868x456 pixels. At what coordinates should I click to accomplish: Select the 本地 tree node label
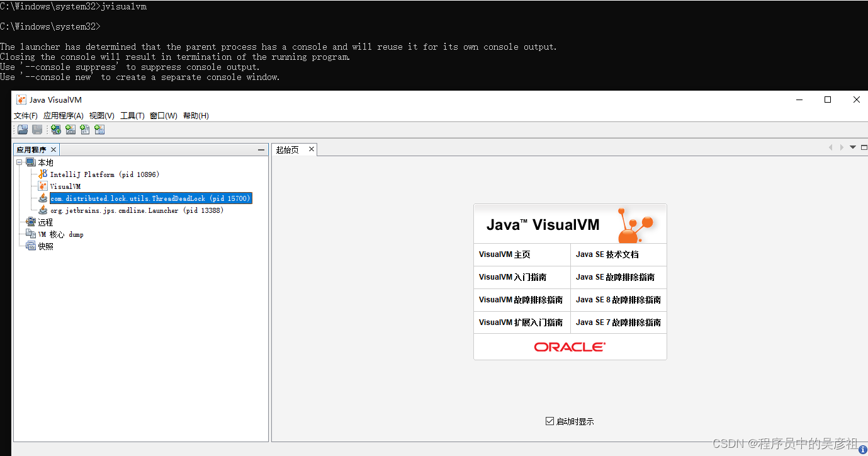click(45, 162)
